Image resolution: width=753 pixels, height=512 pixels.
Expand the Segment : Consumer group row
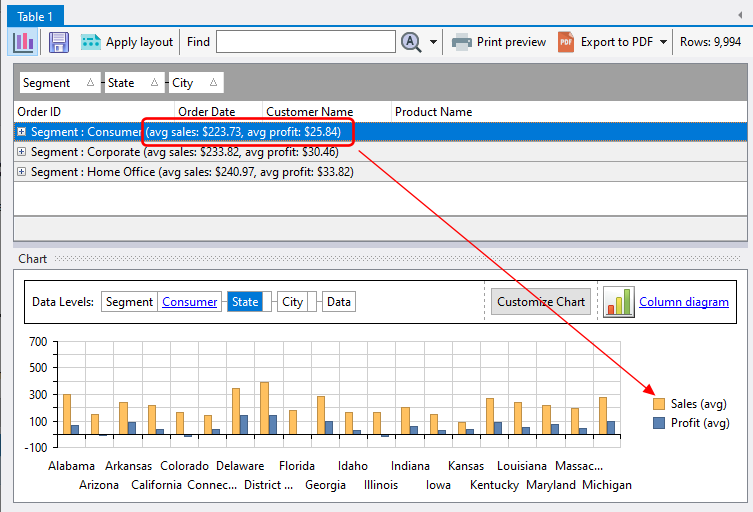[22, 132]
